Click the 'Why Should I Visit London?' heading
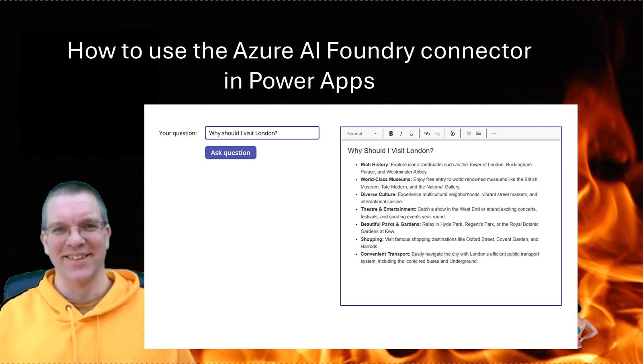This screenshot has width=643, height=364. pyautogui.click(x=391, y=151)
